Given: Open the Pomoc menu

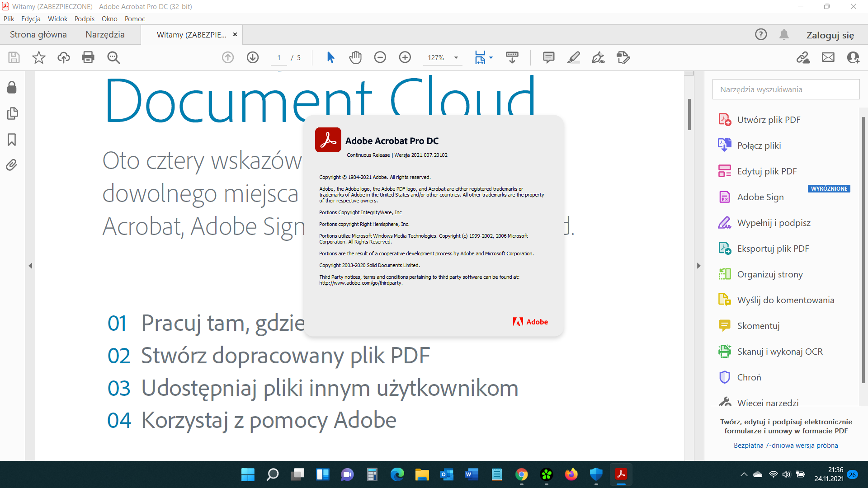Looking at the screenshot, I should pos(135,19).
